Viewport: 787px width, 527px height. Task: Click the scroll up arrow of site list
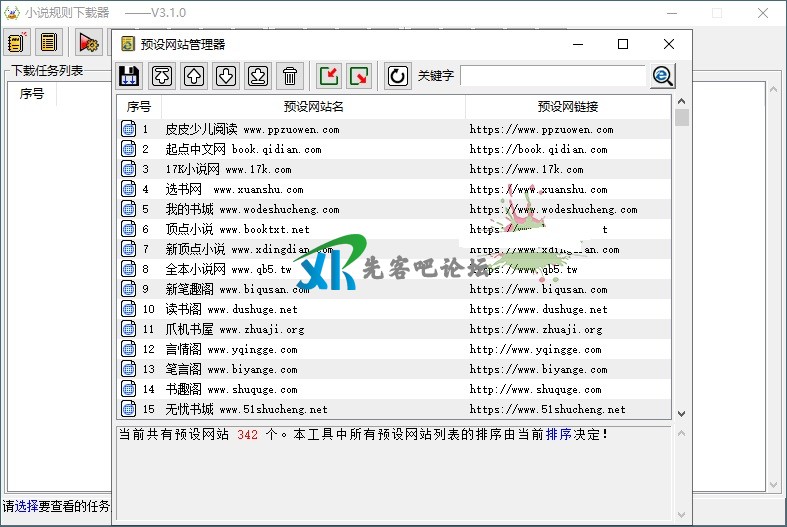[682, 101]
